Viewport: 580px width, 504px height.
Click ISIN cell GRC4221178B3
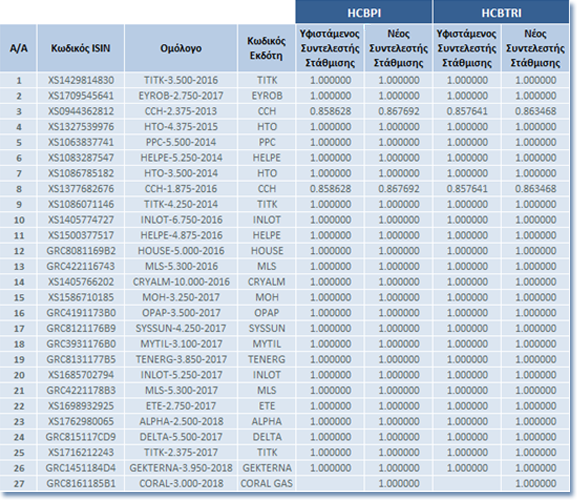point(81,391)
